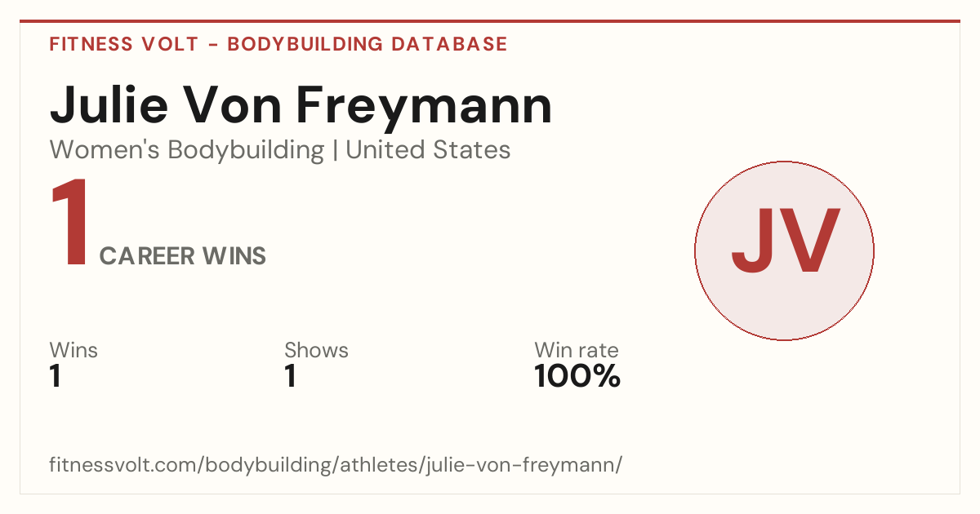Click the value under Wins
Screen dimensions: 980x514
pyautogui.click(x=56, y=377)
